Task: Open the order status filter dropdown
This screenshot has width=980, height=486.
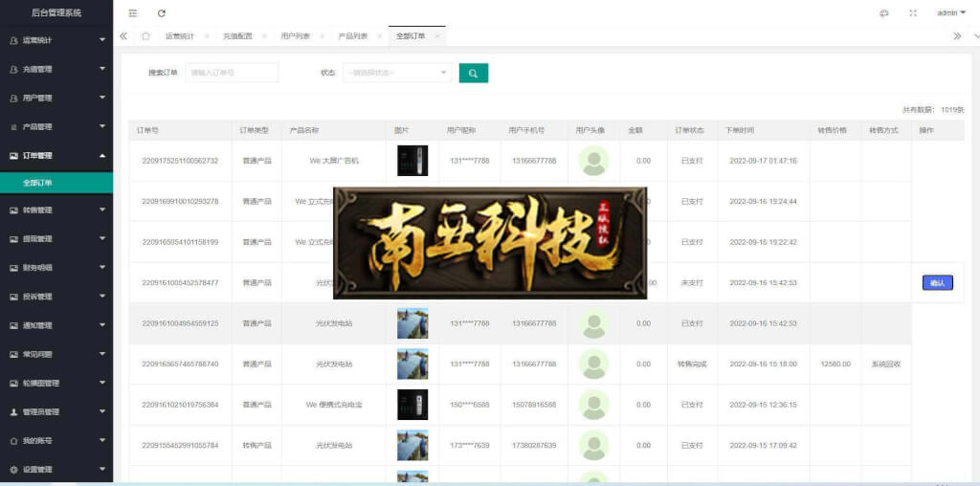Action: coord(397,73)
